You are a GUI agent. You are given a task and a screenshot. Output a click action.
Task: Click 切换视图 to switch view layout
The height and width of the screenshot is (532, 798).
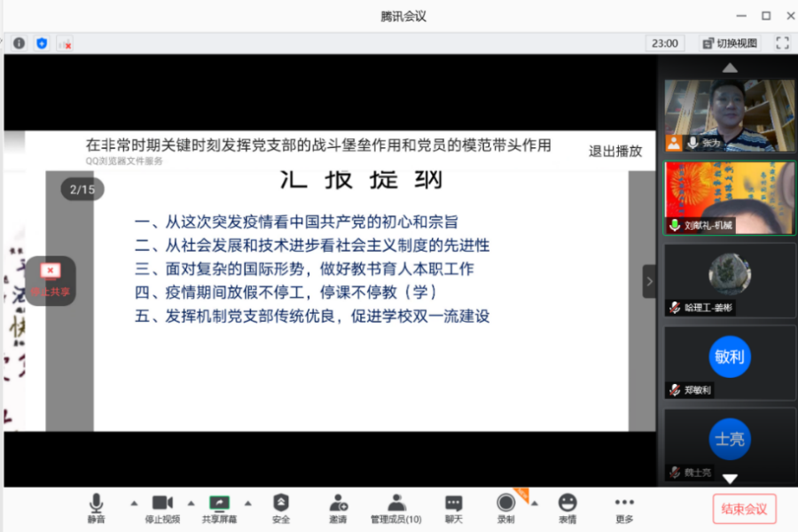tap(731, 43)
